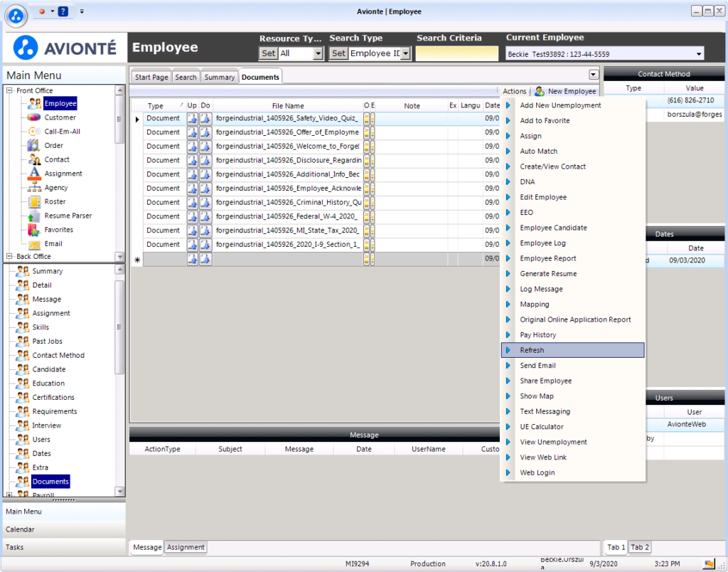
Task: Open the Contact section in Front Office
Action: 57,159
